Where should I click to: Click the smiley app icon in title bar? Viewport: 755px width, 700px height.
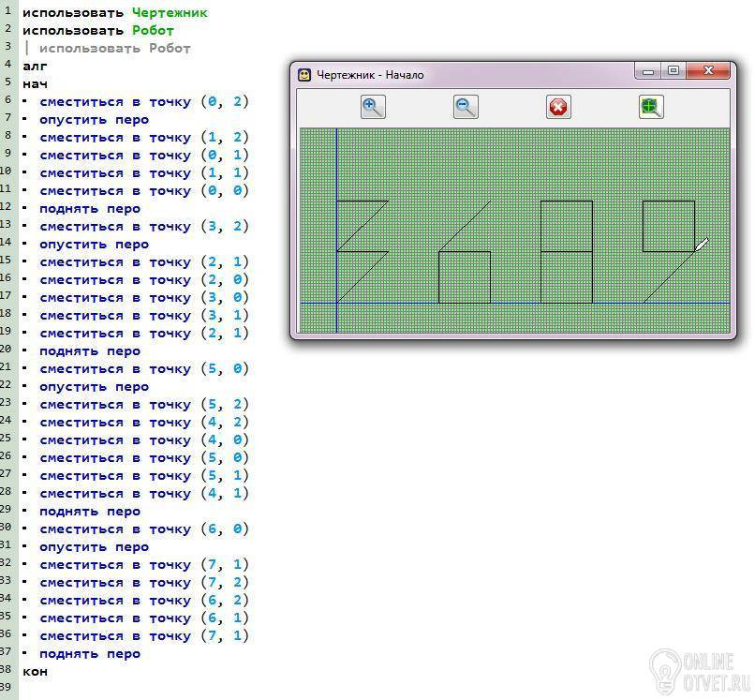click(x=304, y=75)
